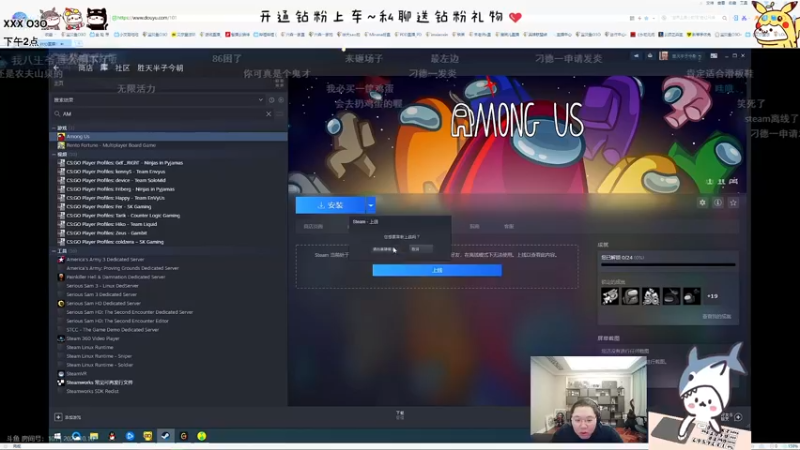Select Steam 360 Video Player
The image size is (800, 450).
pos(168,338)
